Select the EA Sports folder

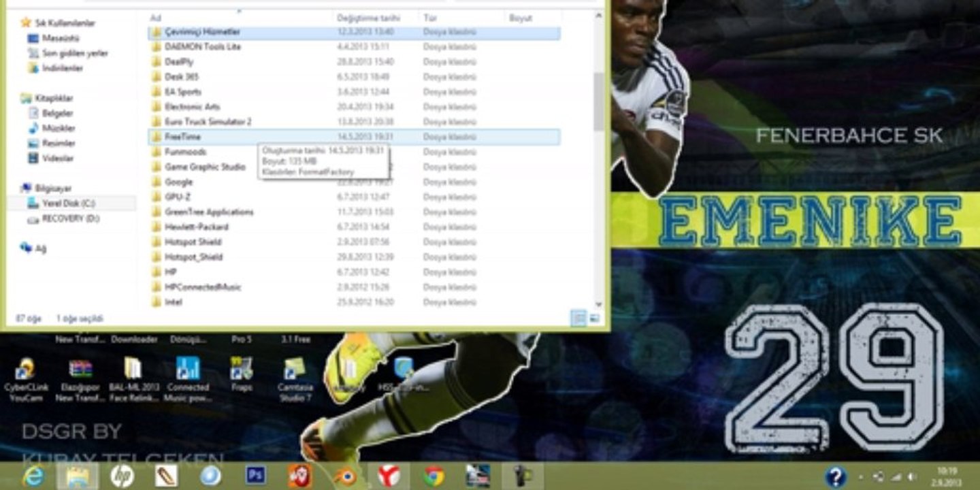tap(354, 92)
